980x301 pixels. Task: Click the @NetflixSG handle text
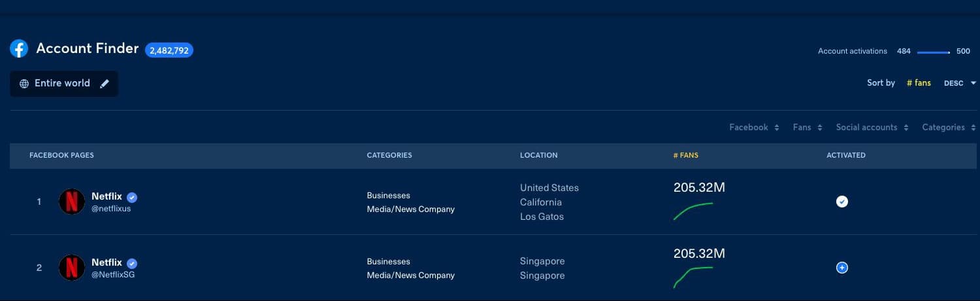click(x=113, y=275)
